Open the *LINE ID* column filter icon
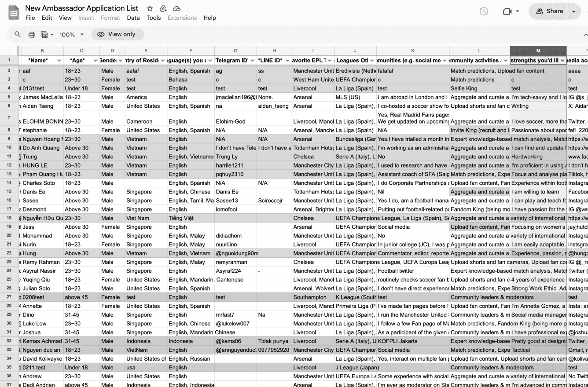This screenshot has width=588, height=387. (x=287, y=61)
